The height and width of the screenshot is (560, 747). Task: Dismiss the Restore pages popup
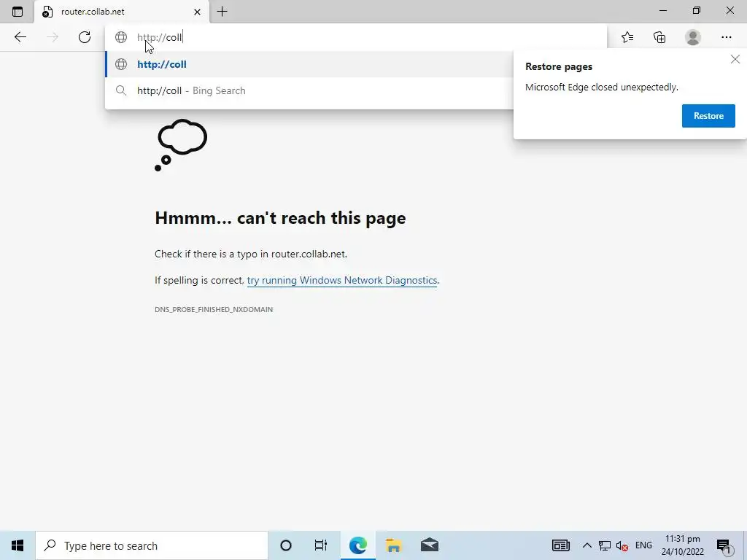(735, 59)
